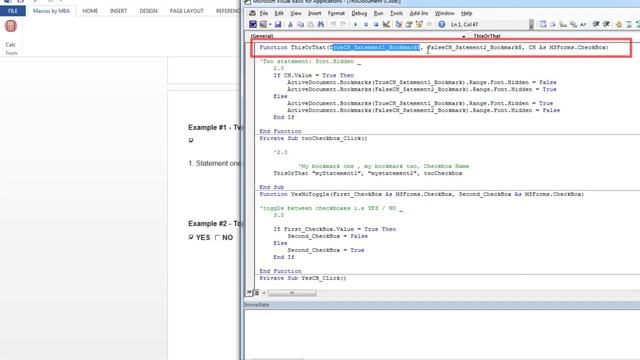The image size is (640, 360).
Task: Click the 'If CH.Value = True Then' line
Action: pos(313,76)
